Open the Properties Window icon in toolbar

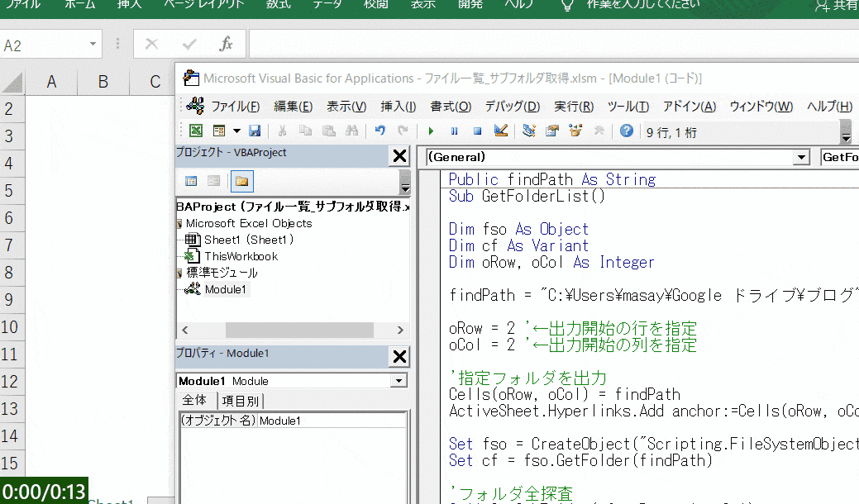(552, 131)
